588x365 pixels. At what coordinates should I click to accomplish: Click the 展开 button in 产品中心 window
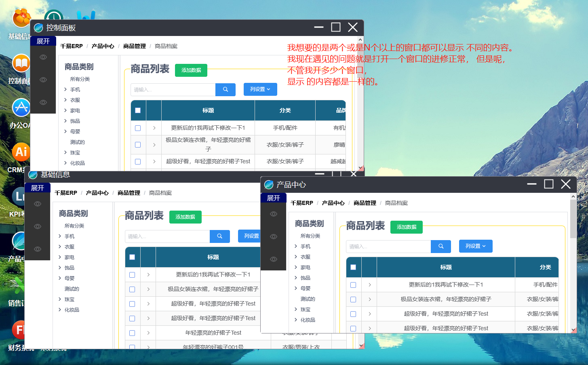pos(274,198)
